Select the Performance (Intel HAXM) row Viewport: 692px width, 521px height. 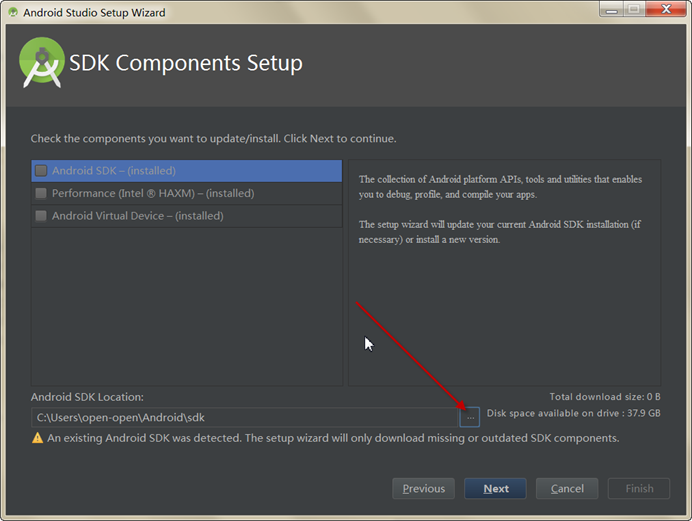pyautogui.click(x=187, y=193)
